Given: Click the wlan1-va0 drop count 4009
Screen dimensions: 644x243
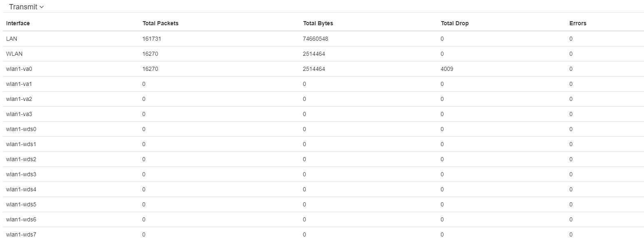Looking at the screenshot, I should click(x=447, y=69).
